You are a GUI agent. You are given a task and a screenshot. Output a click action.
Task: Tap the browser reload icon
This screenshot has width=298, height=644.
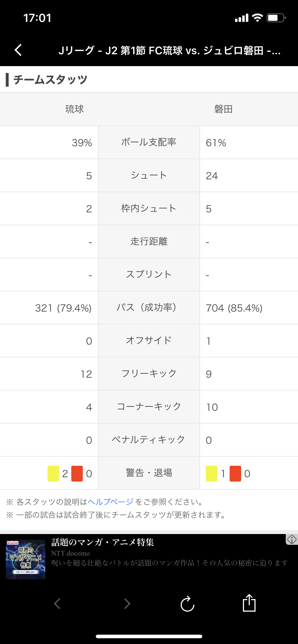(x=187, y=604)
